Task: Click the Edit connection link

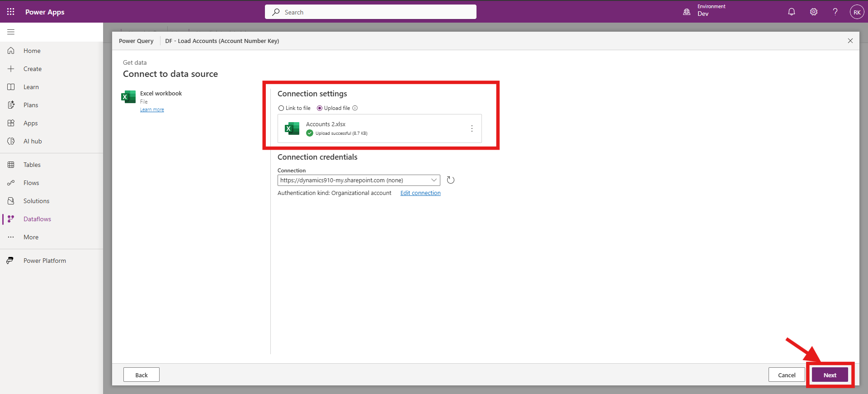Action: tap(420, 193)
